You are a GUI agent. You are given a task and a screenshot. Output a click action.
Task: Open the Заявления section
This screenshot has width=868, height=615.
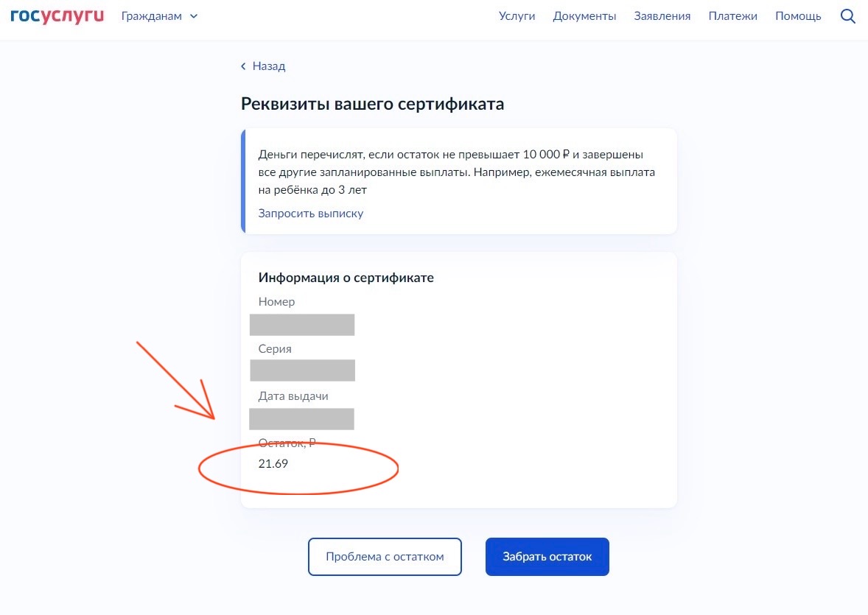pyautogui.click(x=662, y=16)
